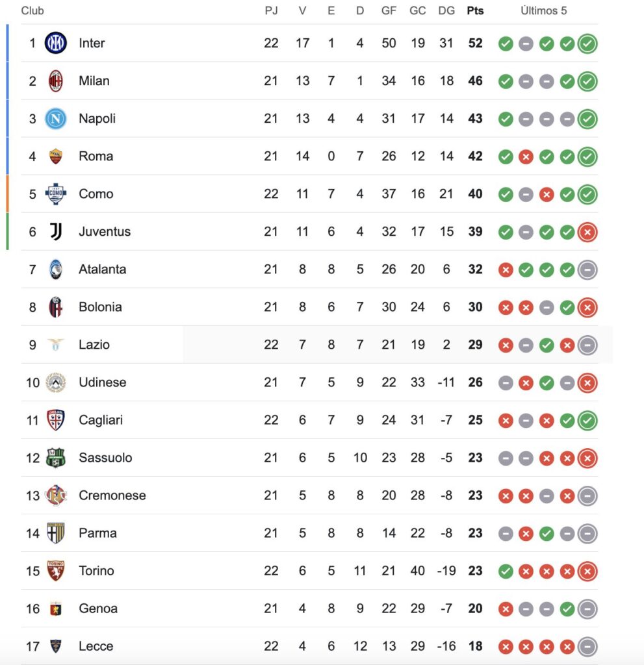Select the Roma club crest

tap(55, 157)
